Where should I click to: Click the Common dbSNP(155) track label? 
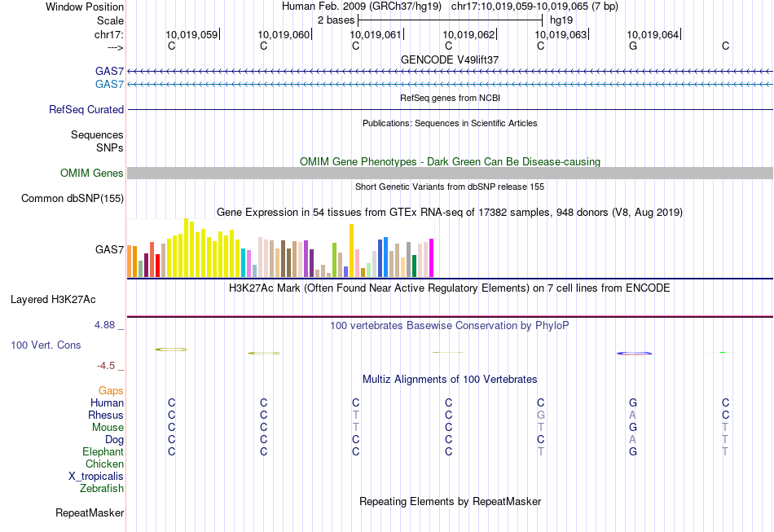click(x=73, y=199)
